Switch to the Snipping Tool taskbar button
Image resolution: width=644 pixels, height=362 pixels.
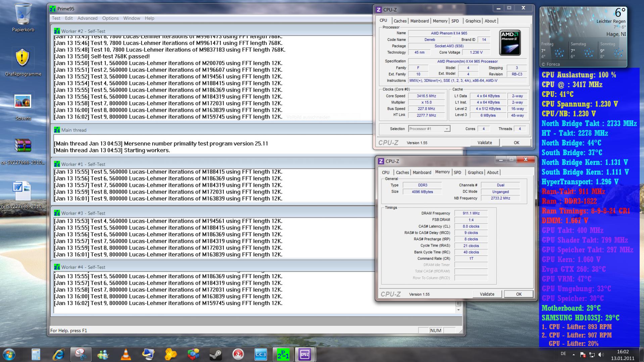[x=81, y=354]
